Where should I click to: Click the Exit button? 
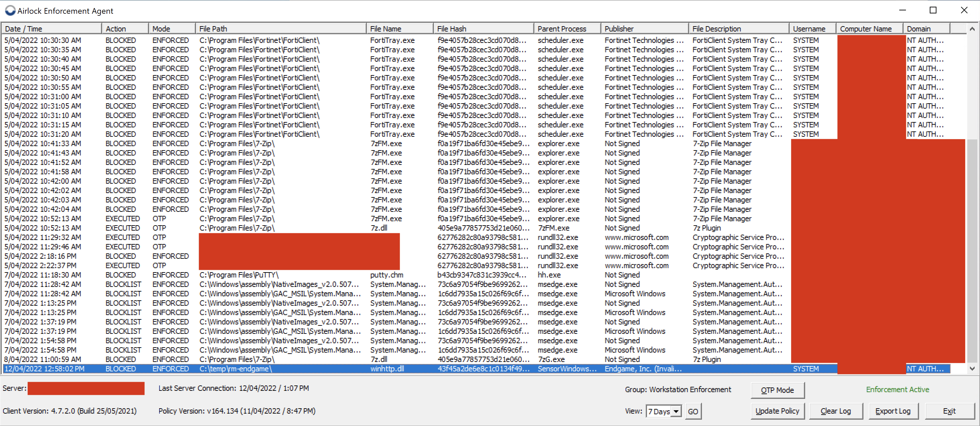(949, 411)
